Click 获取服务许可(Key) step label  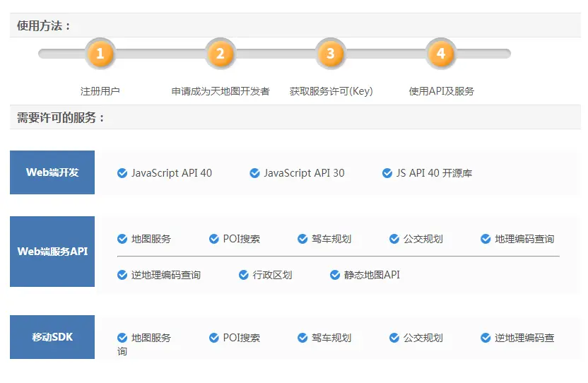(x=331, y=91)
